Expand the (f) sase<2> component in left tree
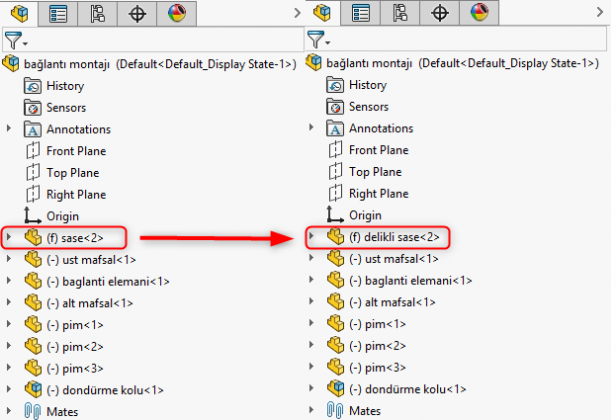Viewport: 616px width, 420px height. [x=9, y=238]
